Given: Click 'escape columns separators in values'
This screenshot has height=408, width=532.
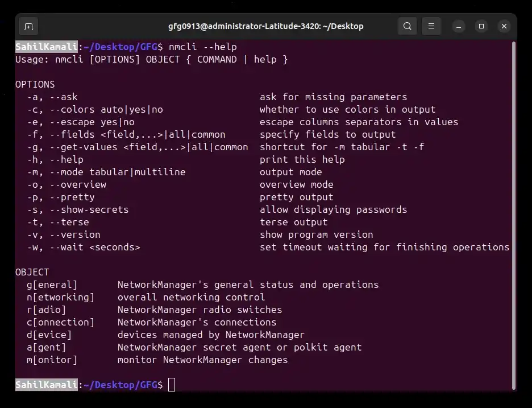Looking at the screenshot, I should click(359, 122).
